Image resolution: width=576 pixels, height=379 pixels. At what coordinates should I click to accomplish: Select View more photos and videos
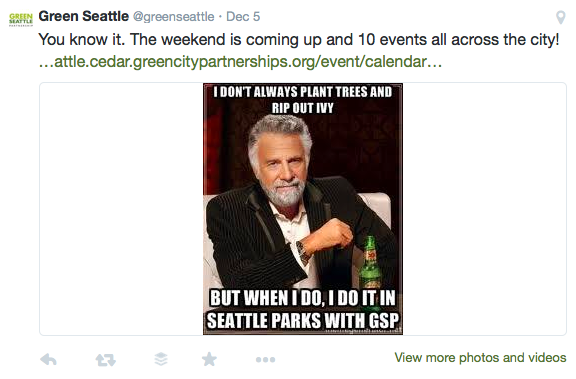480,357
